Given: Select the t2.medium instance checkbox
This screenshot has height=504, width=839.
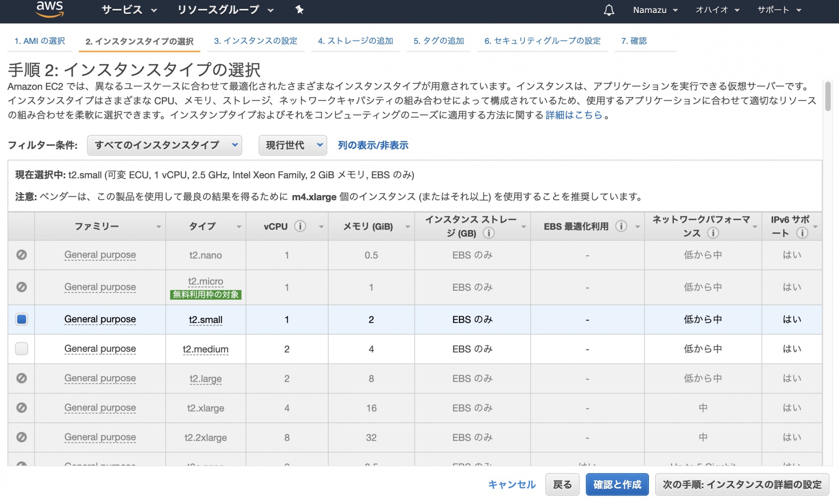Looking at the screenshot, I should tap(21, 349).
